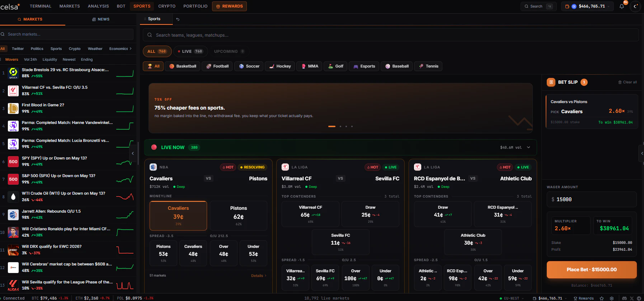Collapse the Live Now section chevron
This screenshot has width=644, height=301.
pos(528,147)
